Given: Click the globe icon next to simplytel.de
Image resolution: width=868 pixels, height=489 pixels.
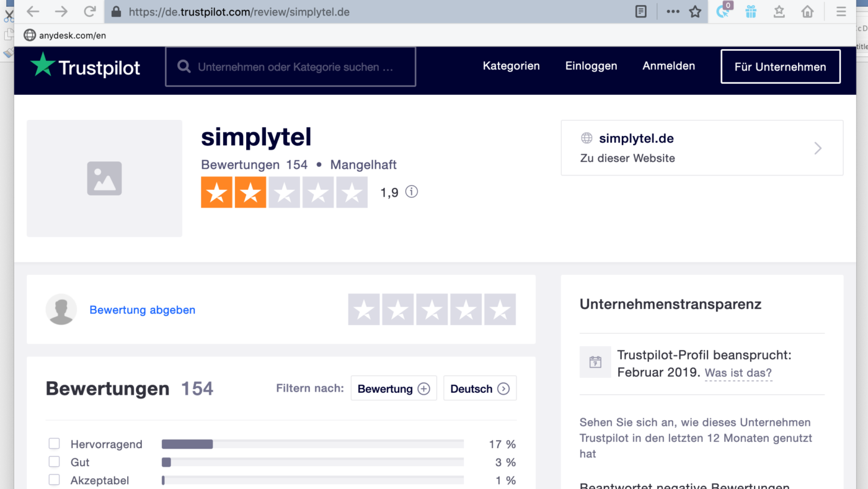Looking at the screenshot, I should (587, 138).
